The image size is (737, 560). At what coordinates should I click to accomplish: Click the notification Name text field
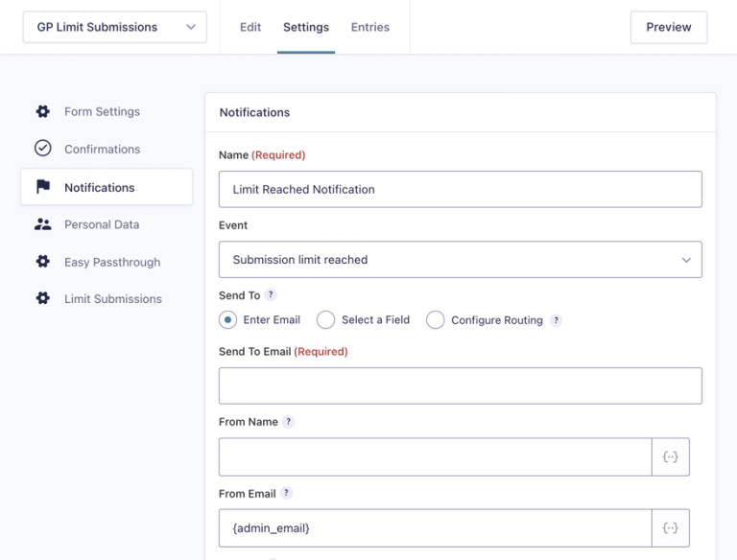click(x=460, y=189)
